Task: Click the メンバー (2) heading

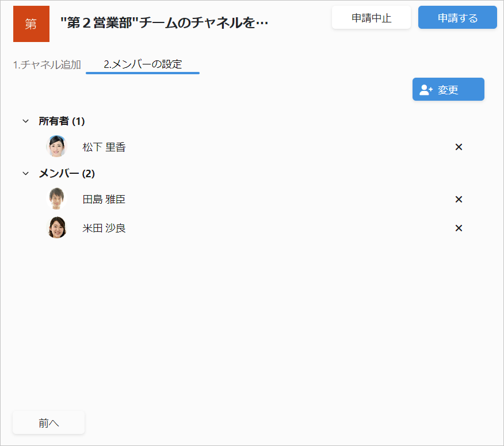Action: 67,174
